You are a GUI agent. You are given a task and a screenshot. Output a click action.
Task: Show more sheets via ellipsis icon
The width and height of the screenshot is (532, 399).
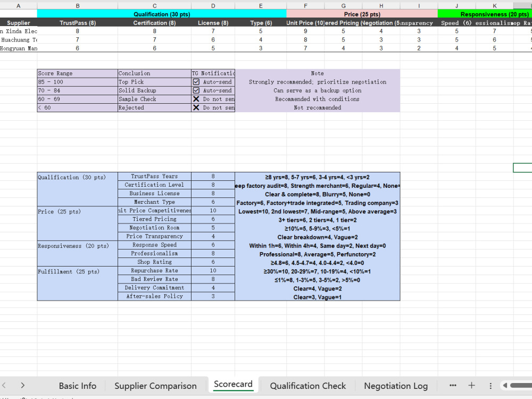click(453, 385)
